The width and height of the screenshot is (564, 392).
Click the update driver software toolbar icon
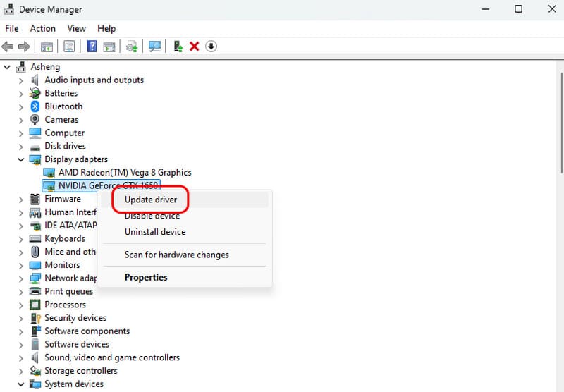(131, 47)
